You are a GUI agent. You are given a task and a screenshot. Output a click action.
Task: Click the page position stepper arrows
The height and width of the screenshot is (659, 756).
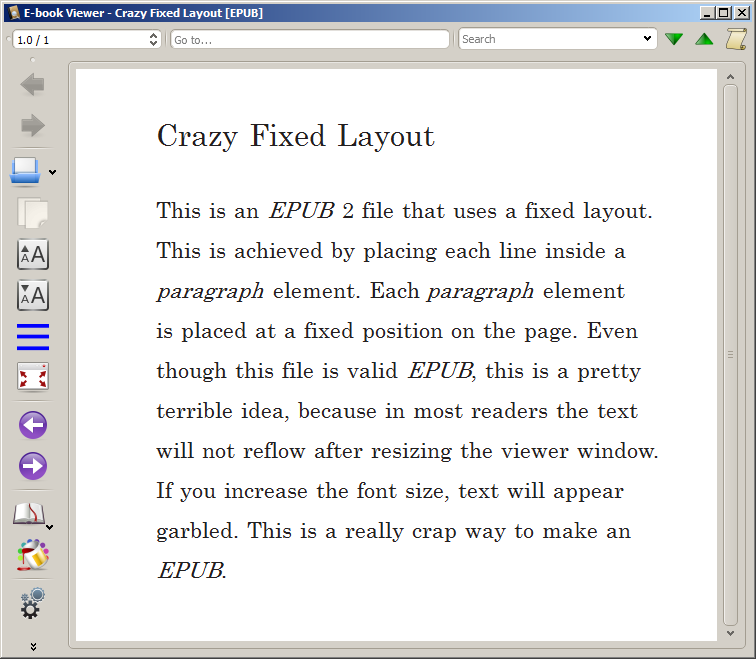click(x=153, y=39)
